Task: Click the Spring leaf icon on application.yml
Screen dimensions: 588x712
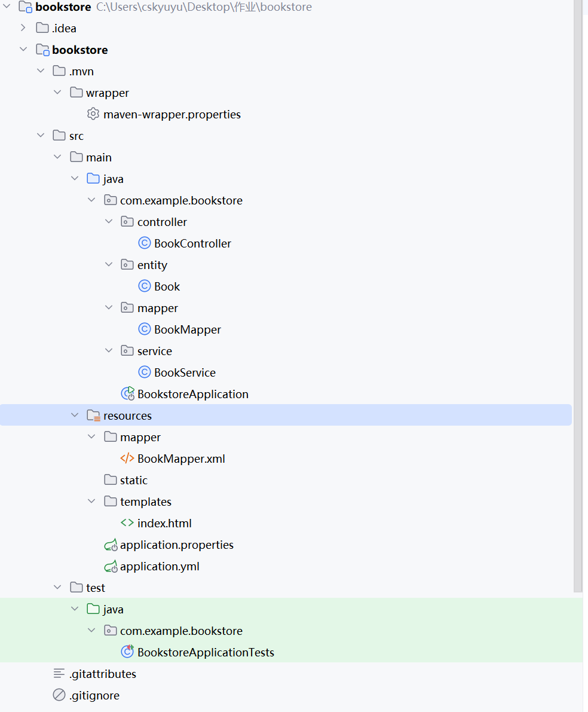Action: (x=111, y=566)
